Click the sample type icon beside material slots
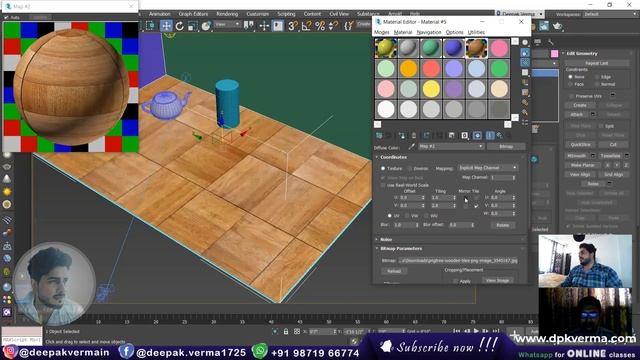The height and width of the screenshot is (360, 640). pos(525,42)
